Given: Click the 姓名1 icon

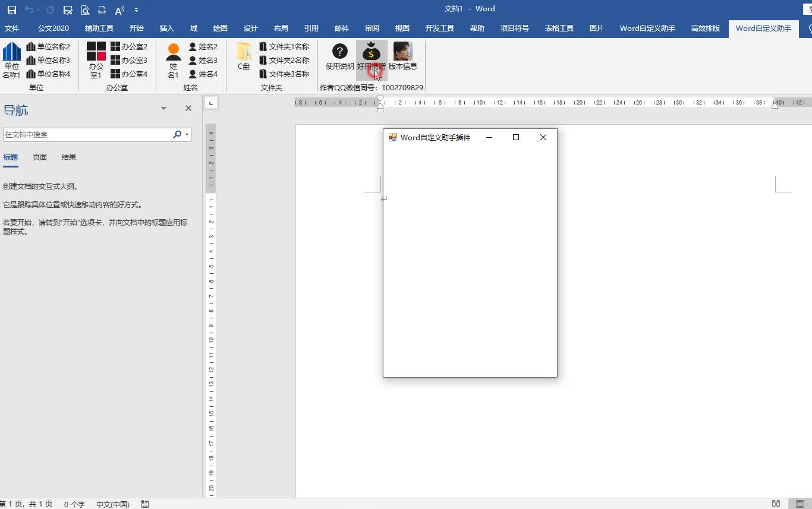Looking at the screenshot, I should pyautogui.click(x=173, y=59).
